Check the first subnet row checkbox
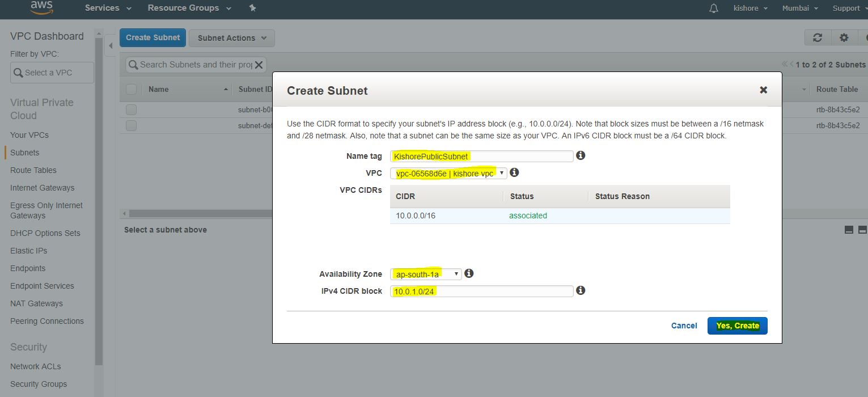868x397 pixels. pos(132,109)
